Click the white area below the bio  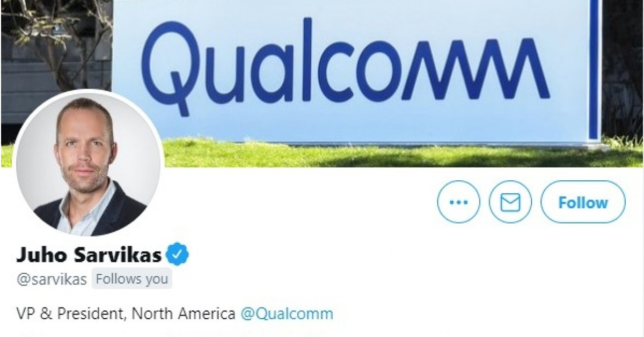tap(322, 330)
